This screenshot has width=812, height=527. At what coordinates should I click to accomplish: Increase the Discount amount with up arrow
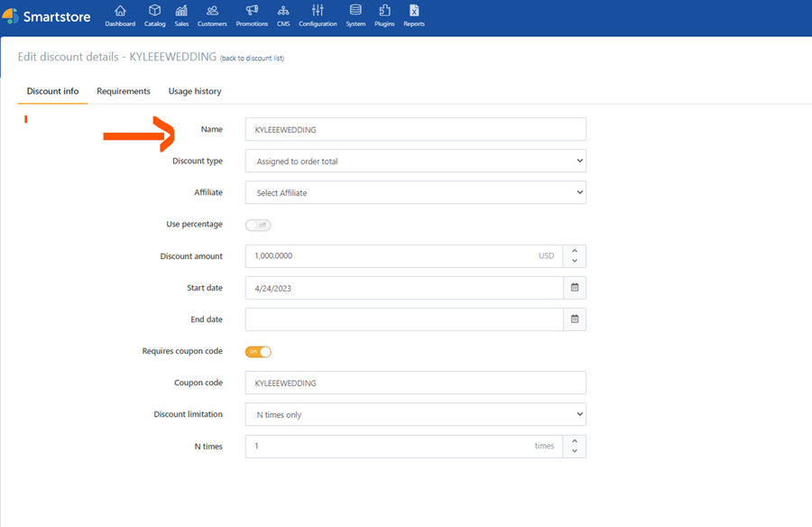[575, 251]
